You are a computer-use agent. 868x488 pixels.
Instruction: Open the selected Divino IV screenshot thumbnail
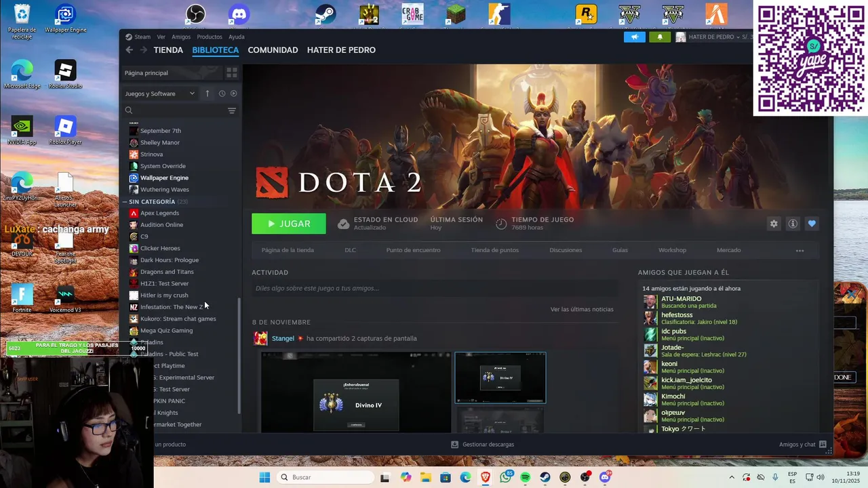click(x=500, y=378)
